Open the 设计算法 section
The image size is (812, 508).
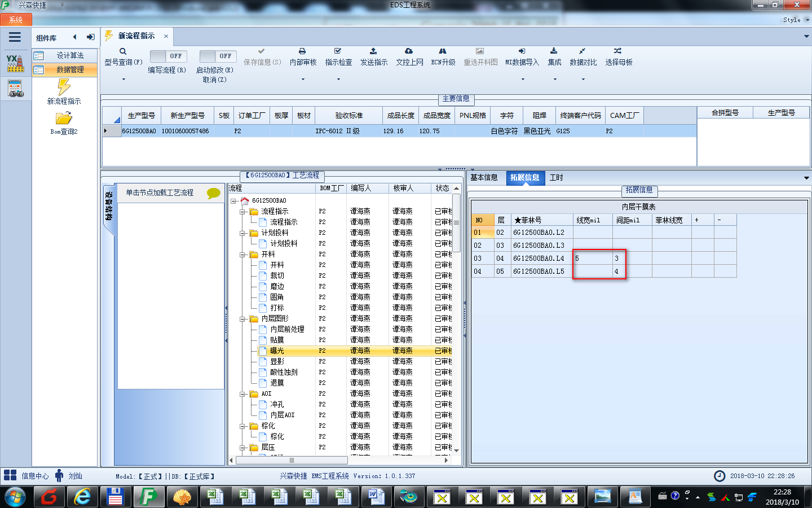(x=64, y=55)
